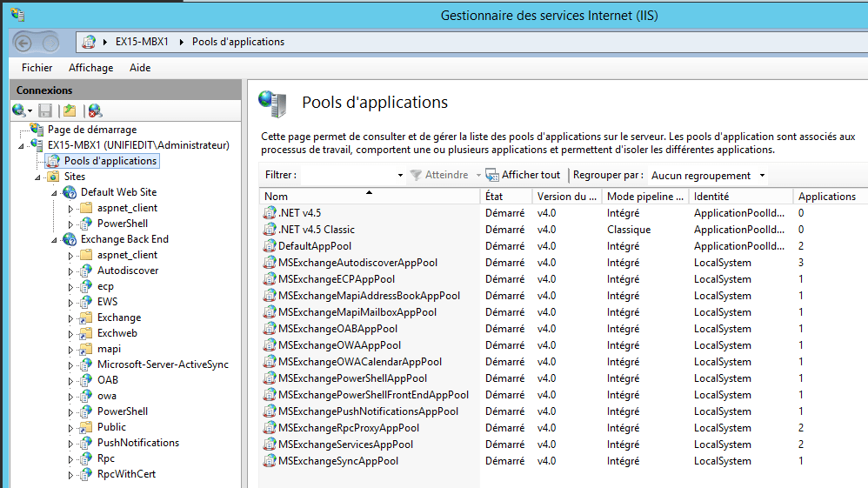
Task: Collapse the Sites tree node
Action: (x=38, y=177)
